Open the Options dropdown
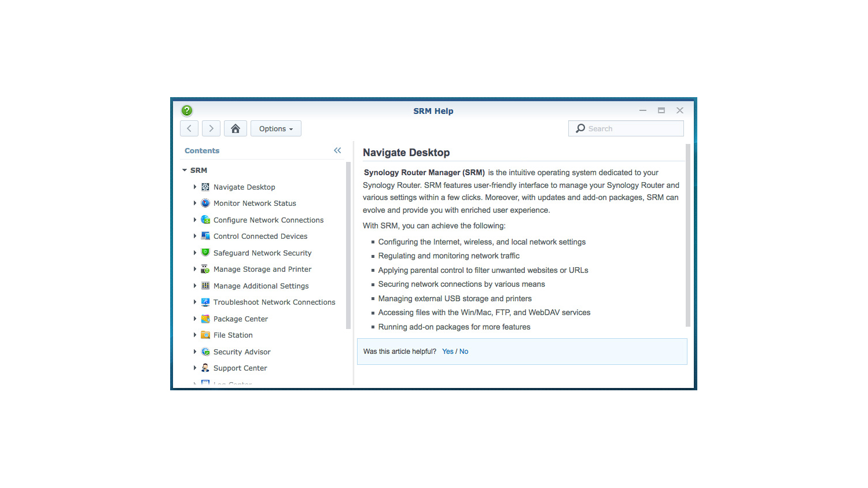The width and height of the screenshot is (868, 488). [x=276, y=128]
